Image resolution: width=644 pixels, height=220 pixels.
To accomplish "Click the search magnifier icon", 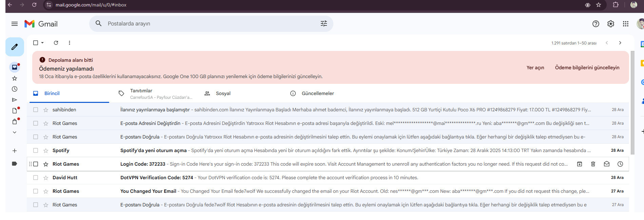I will (99, 23).
